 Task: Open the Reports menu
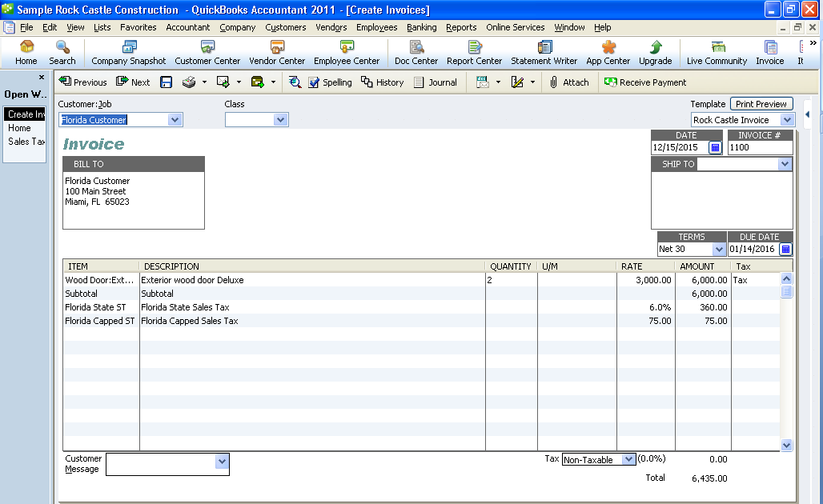coord(461,27)
